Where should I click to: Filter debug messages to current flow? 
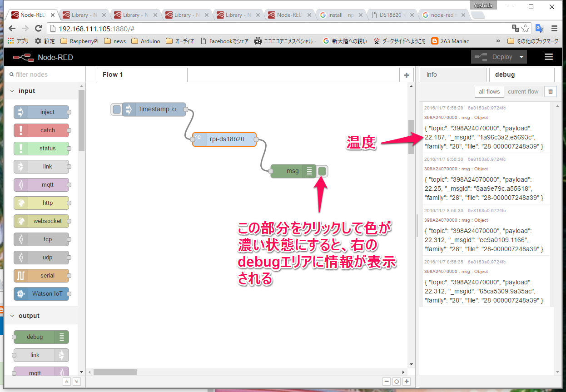[523, 92]
